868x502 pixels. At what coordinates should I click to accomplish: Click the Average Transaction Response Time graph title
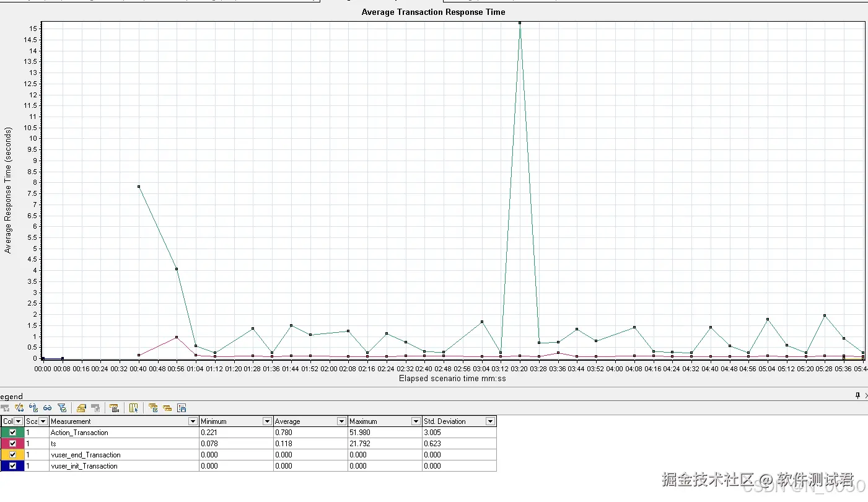pos(434,12)
